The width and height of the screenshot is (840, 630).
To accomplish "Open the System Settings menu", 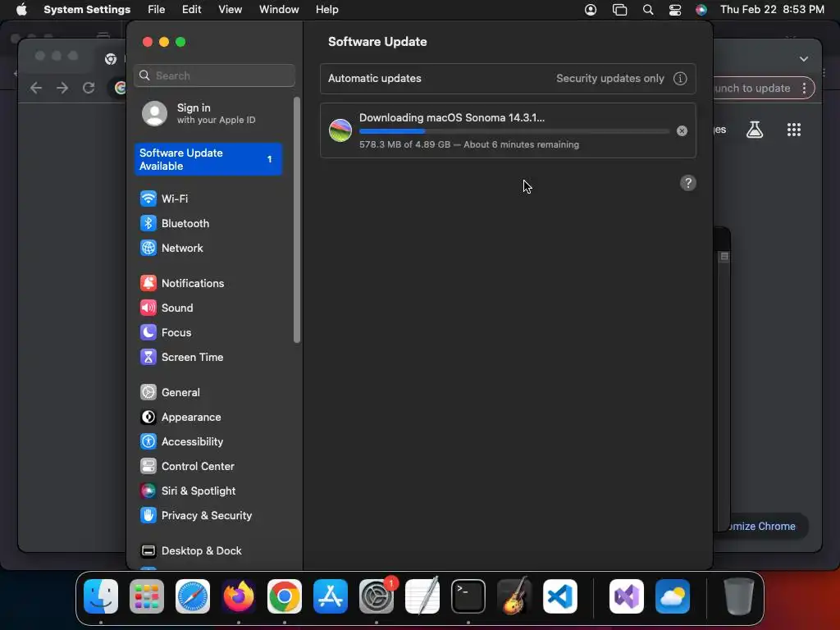I will pyautogui.click(x=87, y=10).
